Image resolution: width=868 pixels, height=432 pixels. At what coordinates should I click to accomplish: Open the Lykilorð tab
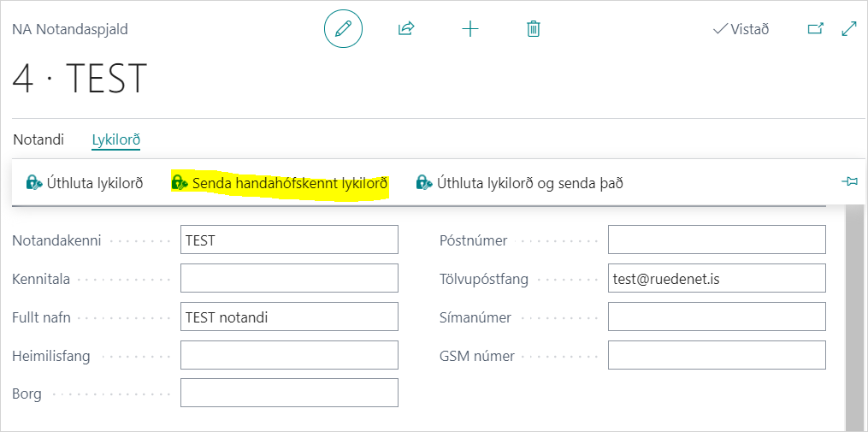point(115,139)
